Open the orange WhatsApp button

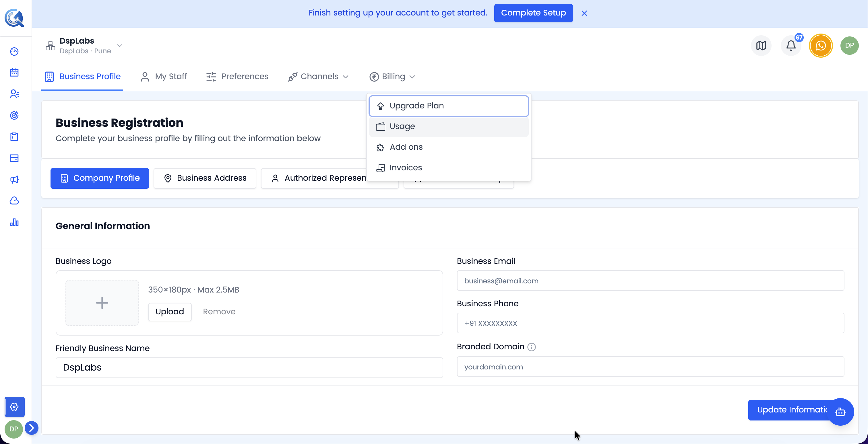point(820,45)
